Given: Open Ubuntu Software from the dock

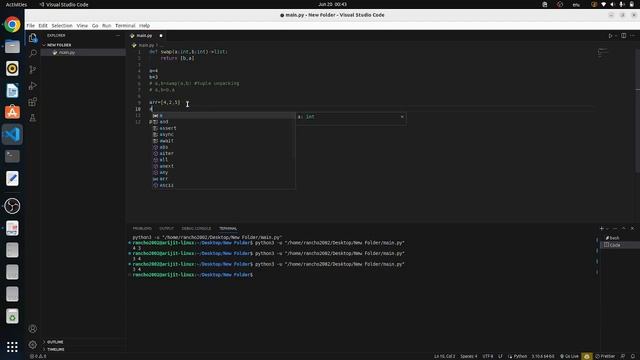Looking at the screenshot, I should coord(12,112).
